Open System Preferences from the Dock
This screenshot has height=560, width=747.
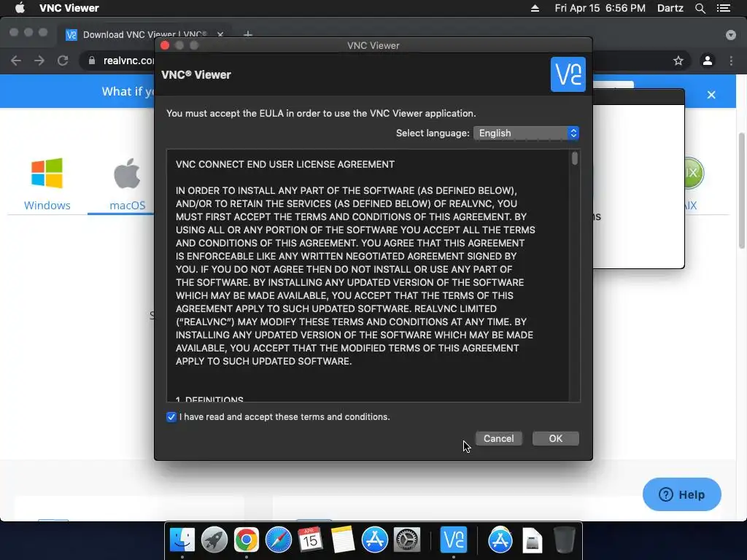(406, 540)
